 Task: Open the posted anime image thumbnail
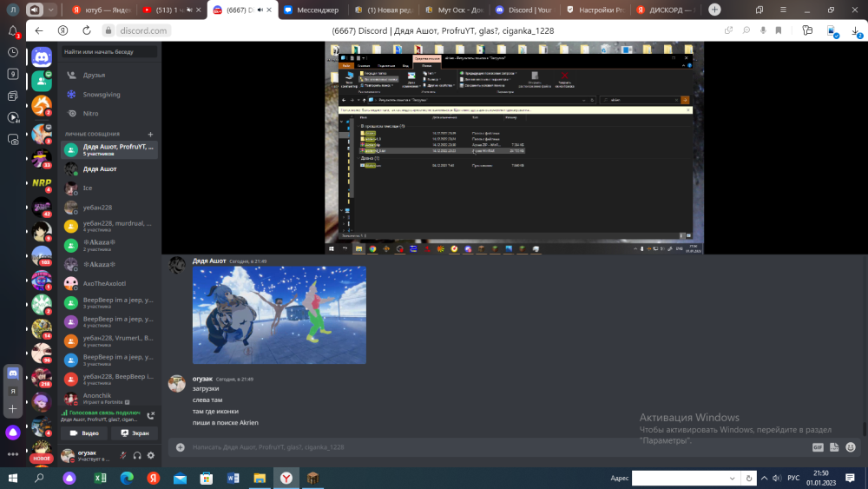coord(279,315)
